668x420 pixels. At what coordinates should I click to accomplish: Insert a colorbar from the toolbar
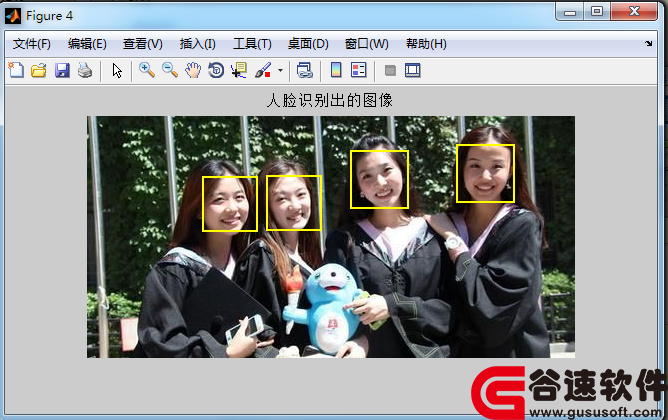(336, 70)
